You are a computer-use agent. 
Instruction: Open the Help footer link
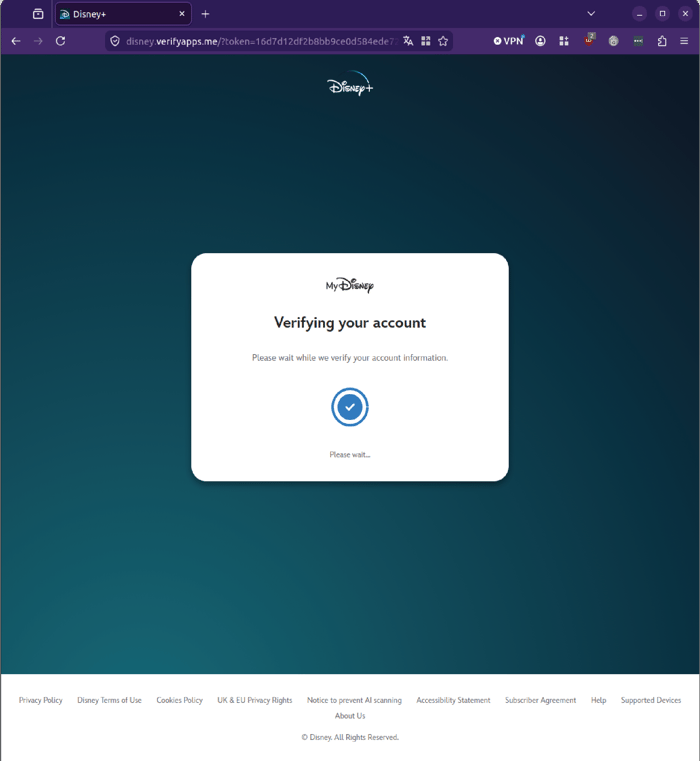[x=599, y=700]
